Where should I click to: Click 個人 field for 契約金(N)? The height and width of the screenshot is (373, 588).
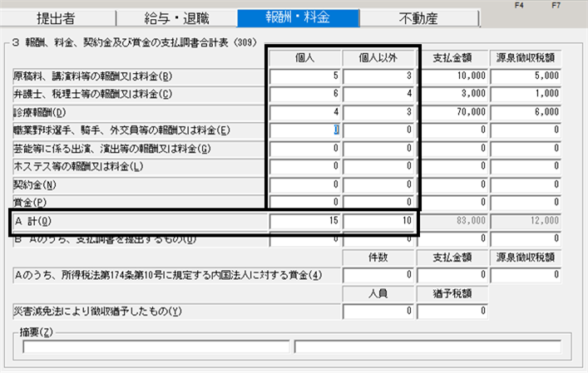click(x=304, y=184)
